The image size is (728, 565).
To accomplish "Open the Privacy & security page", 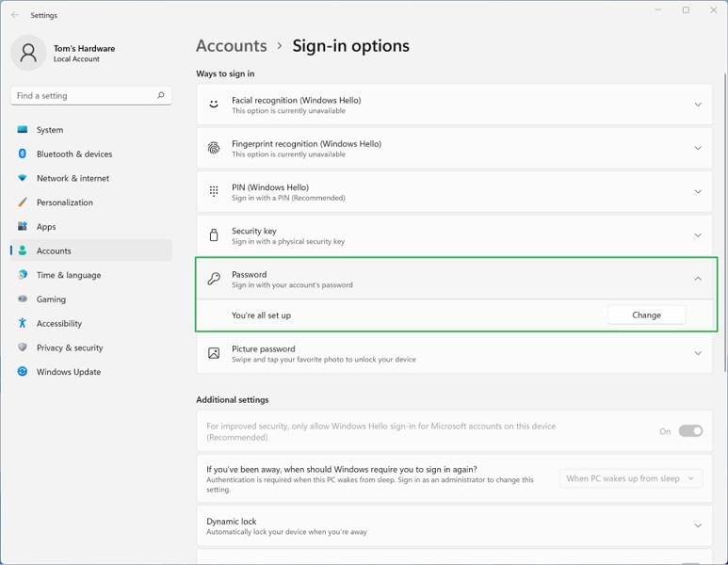I will click(69, 347).
